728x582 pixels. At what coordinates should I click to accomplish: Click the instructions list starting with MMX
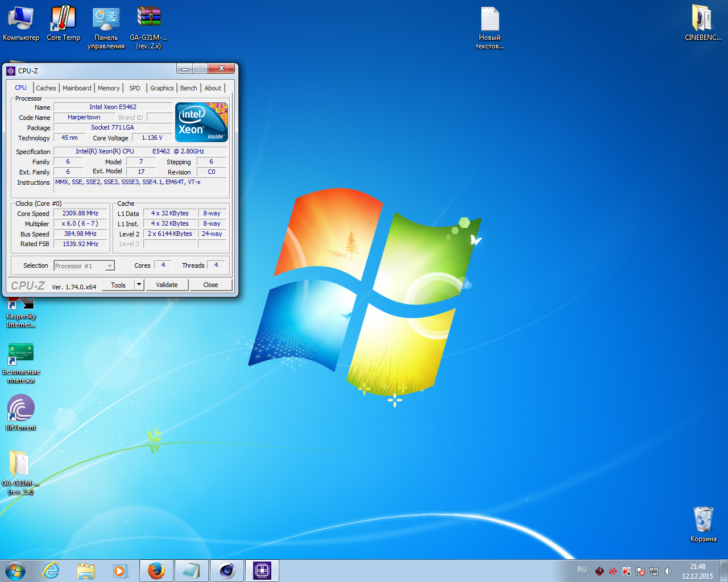point(140,185)
